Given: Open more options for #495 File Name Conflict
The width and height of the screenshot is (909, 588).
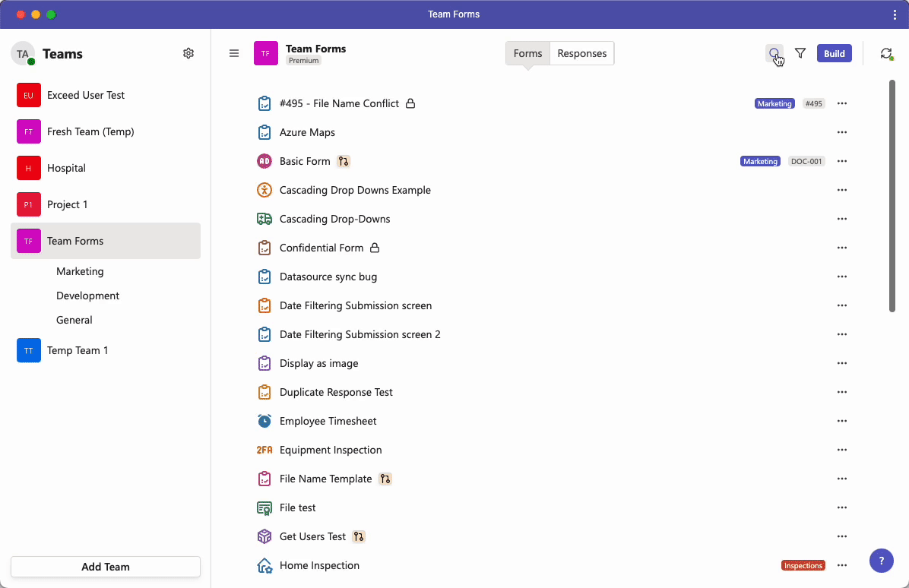Looking at the screenshot, I should [x=842, y=103].
